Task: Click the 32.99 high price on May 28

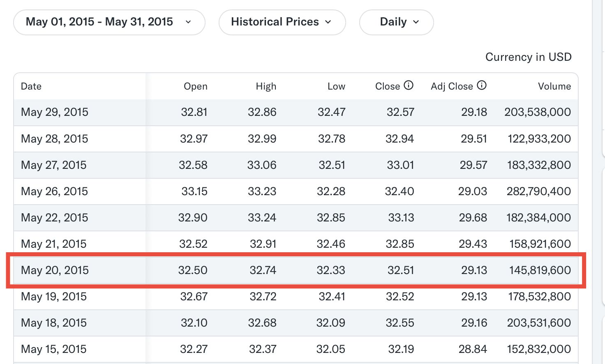Action: tap(262, 139)
